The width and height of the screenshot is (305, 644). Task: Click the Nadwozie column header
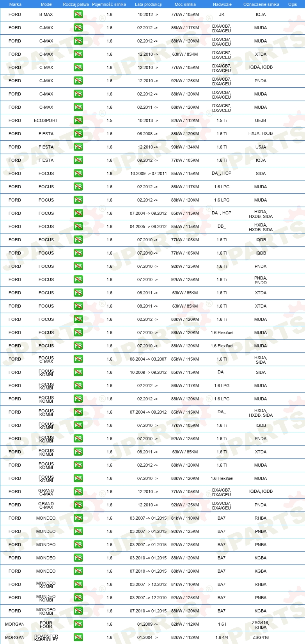click(x=222, y=4)
